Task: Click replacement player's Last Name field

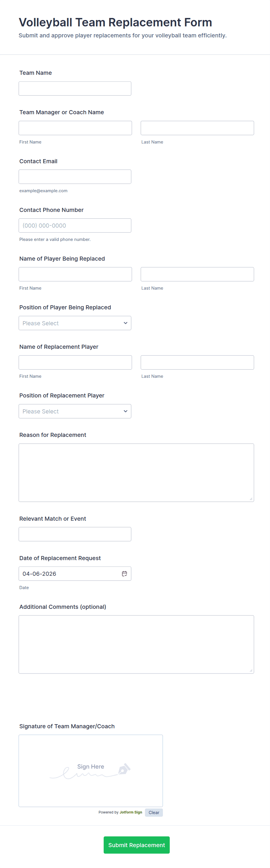Action: [x=197, y=363]
